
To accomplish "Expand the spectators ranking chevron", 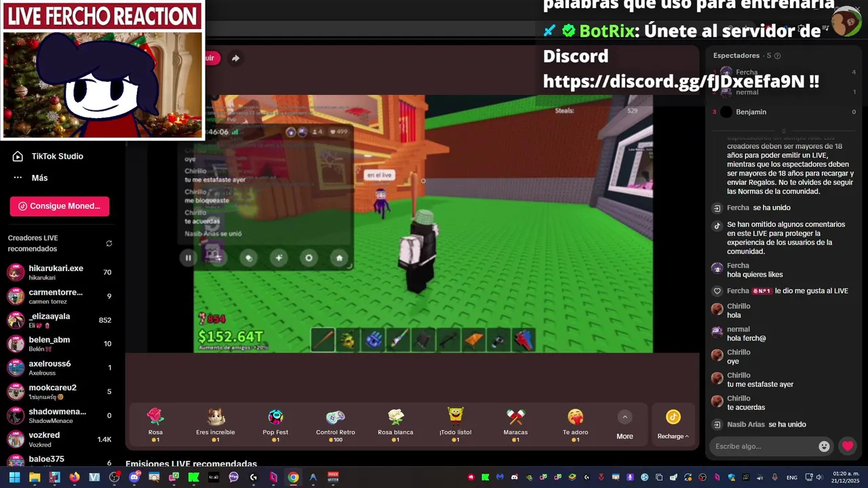I will pos(783,131).
